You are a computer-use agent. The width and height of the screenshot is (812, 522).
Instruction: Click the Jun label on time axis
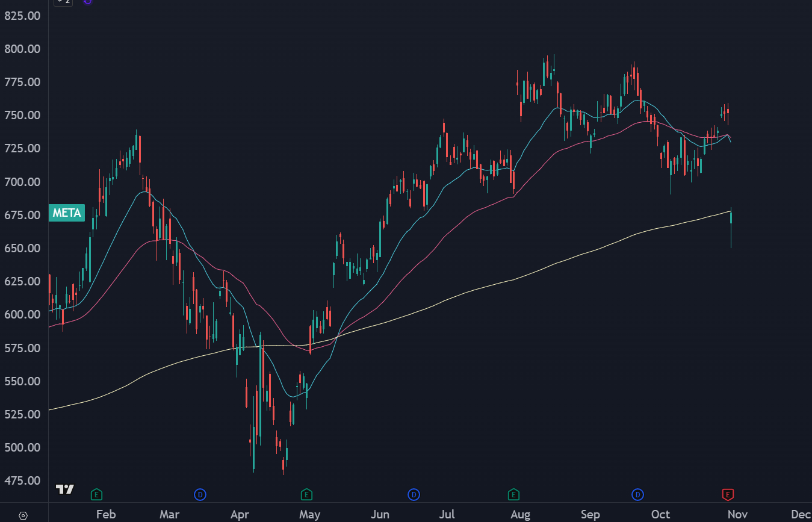[x=380, y=514]
